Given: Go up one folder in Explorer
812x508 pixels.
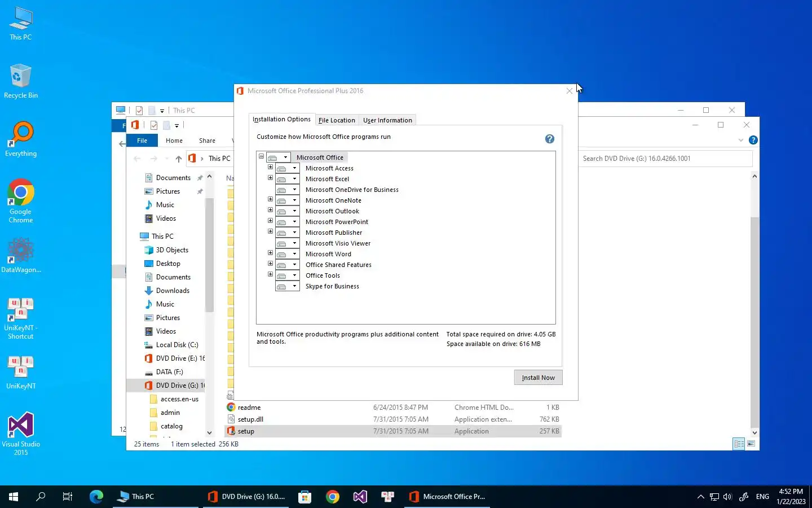Looking at the screenshot, I should (178, 159).
